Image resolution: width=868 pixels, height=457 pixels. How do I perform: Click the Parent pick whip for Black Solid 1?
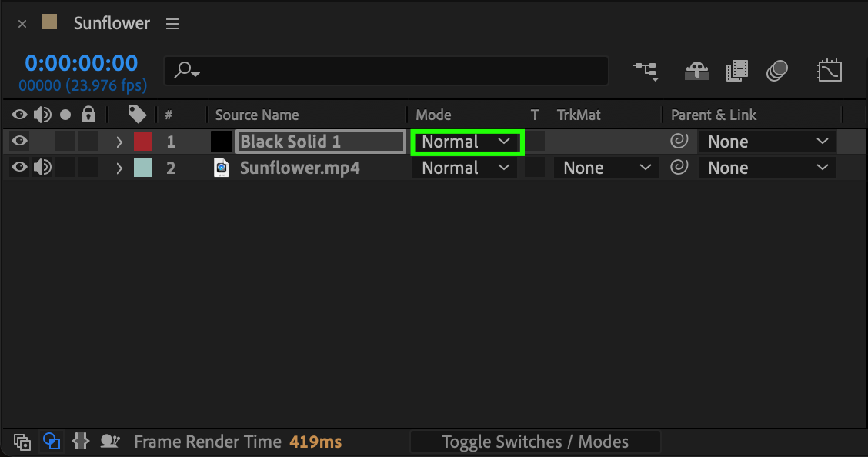tap(679, 142)
